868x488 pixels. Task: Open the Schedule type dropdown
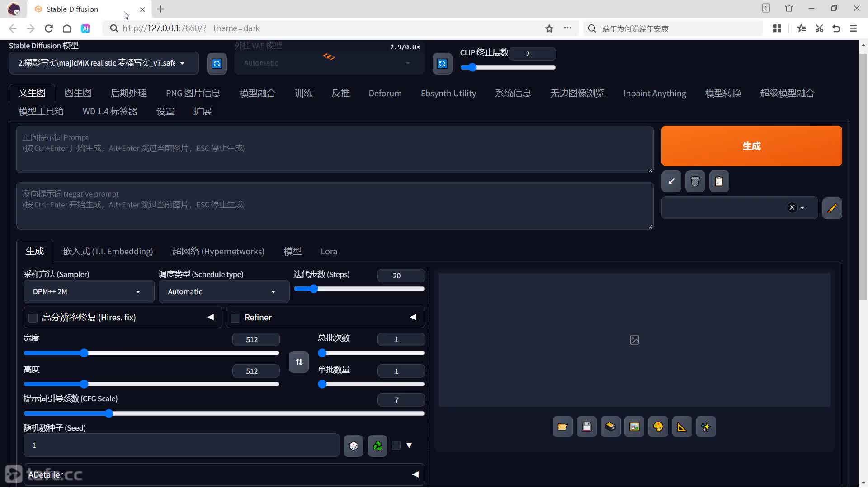tap(224, 292)
